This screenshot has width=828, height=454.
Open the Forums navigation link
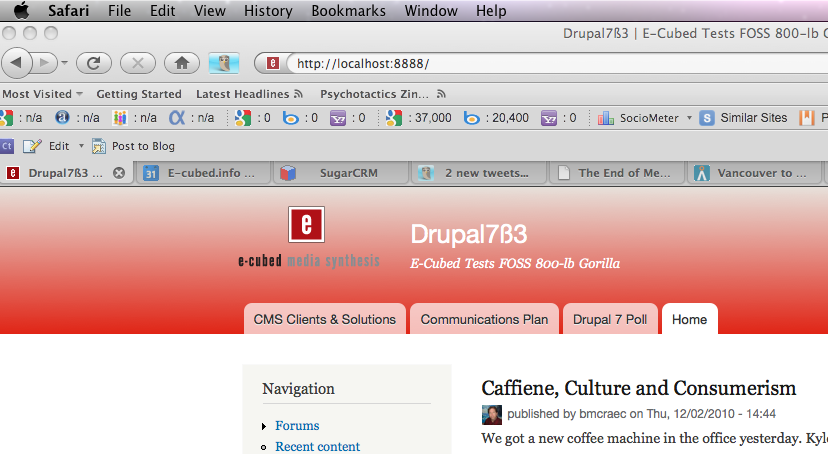pos(297,425)
